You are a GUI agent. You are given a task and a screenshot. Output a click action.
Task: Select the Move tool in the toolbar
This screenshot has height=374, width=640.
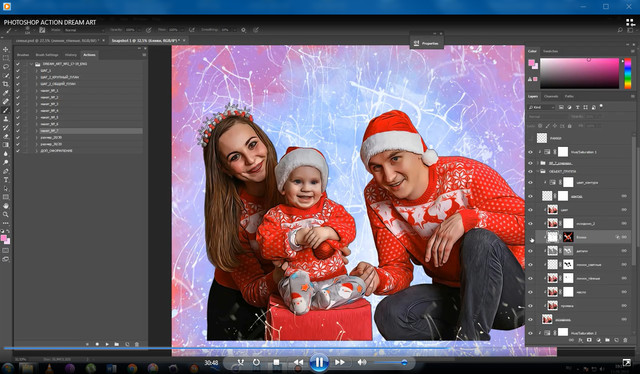click(x=6, y=49)
